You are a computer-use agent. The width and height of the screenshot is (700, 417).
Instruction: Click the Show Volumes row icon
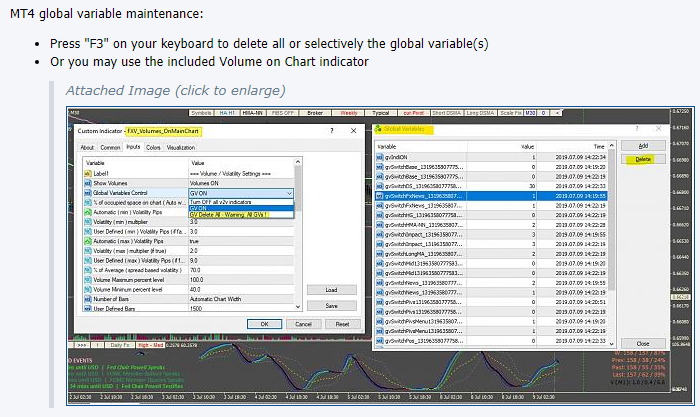(88, 183)
